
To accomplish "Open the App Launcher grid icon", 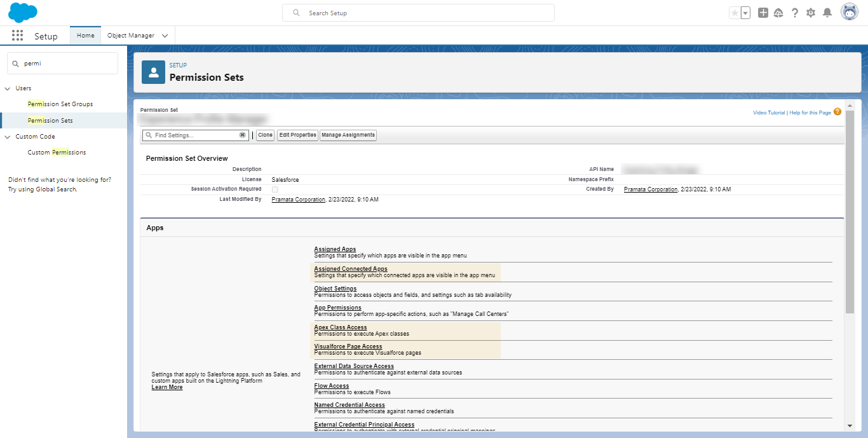I will tap(17, 36).
